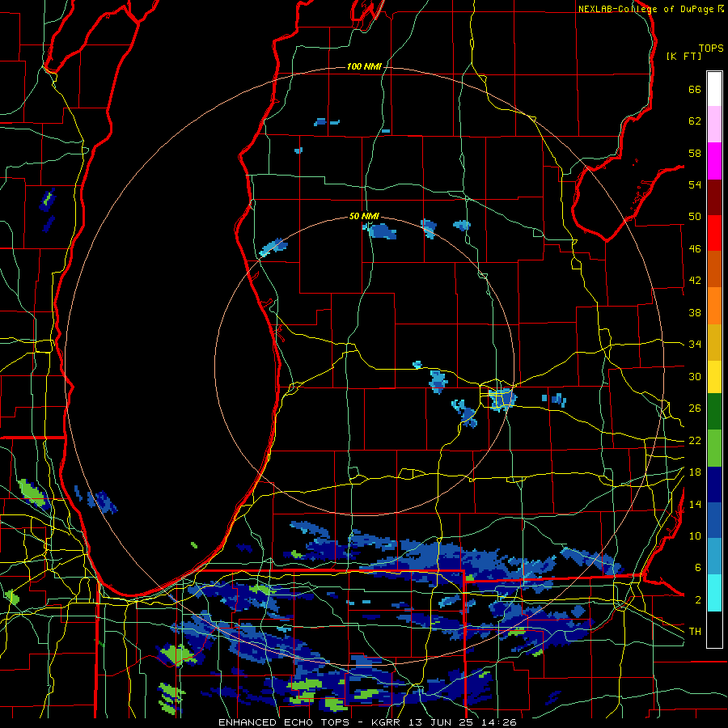Viewport: 728px width, 728px height.
Task: Click the white swatch in the tops legend
Action: (714, 89)
